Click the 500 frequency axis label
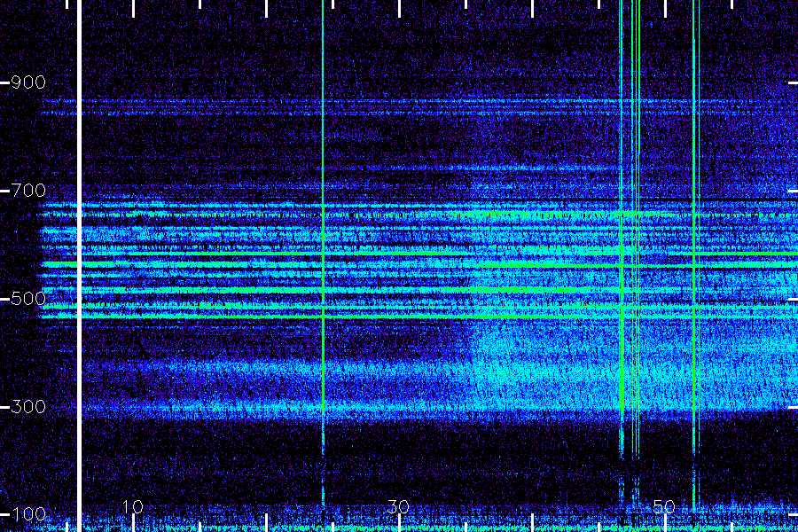 click(28, 298)
